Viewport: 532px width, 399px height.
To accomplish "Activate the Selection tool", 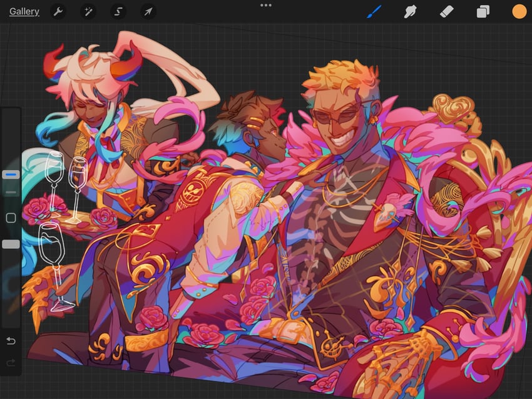I will point(118,12).
